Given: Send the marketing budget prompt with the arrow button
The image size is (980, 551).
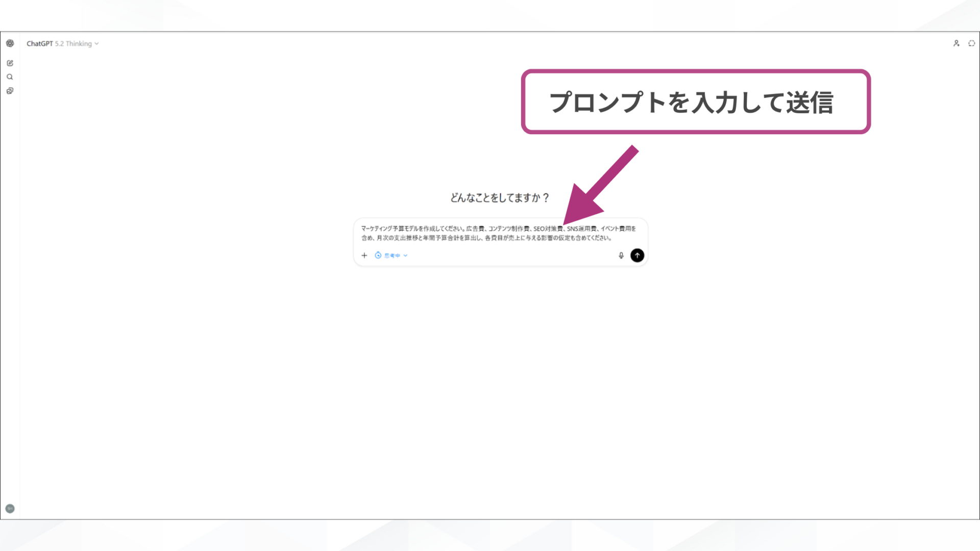Looking at the screenshot, I should pos(637,255).
